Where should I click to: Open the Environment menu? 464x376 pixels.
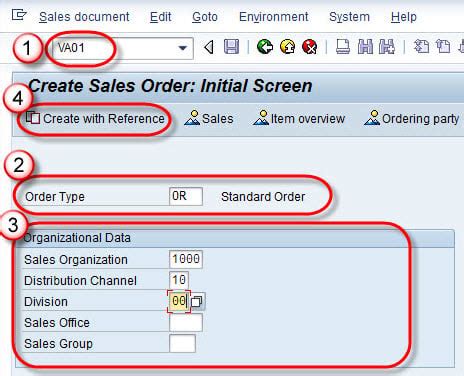[x=273, y=17]
